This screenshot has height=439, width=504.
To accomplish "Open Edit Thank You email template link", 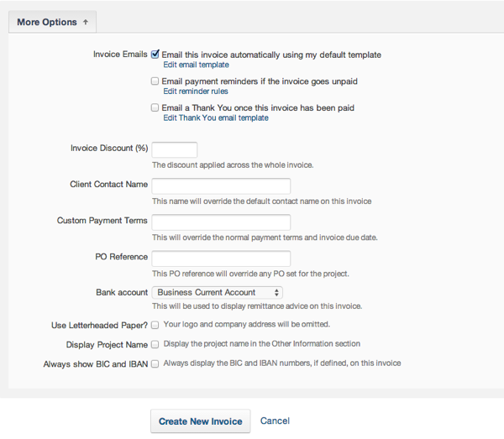I will click(216, 118).
